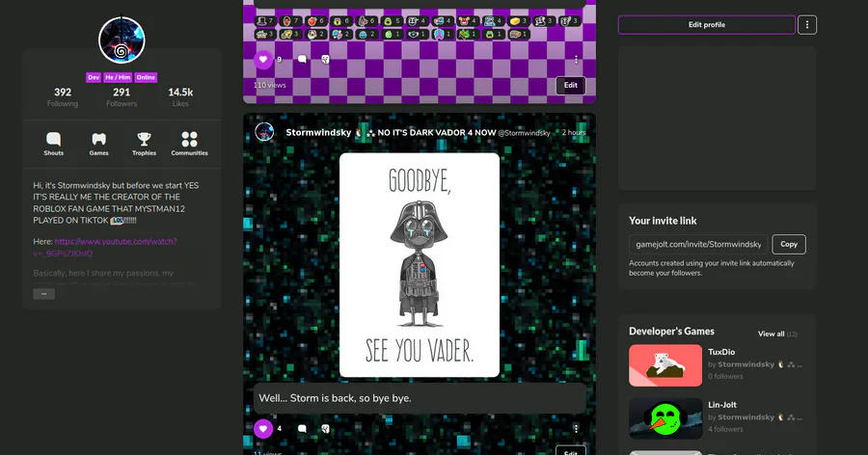Screen dimensions: 868x455
Task: Edit the purple checkered post
Action: [571, 85]
